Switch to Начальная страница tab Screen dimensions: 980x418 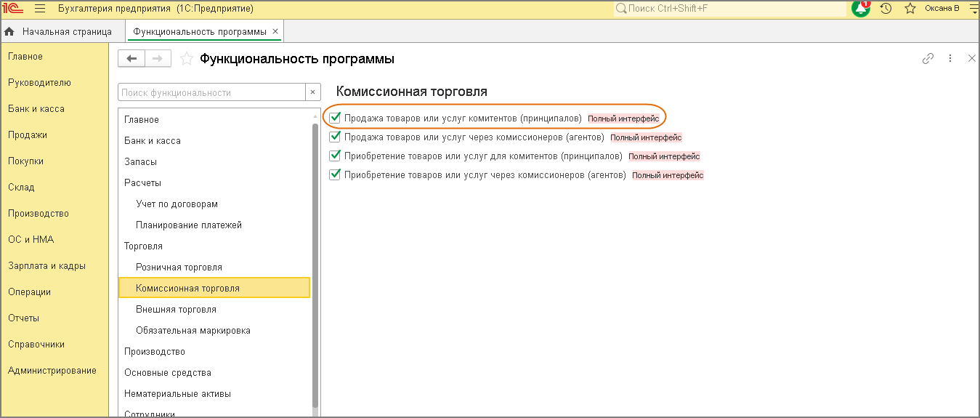coord(59,32)
